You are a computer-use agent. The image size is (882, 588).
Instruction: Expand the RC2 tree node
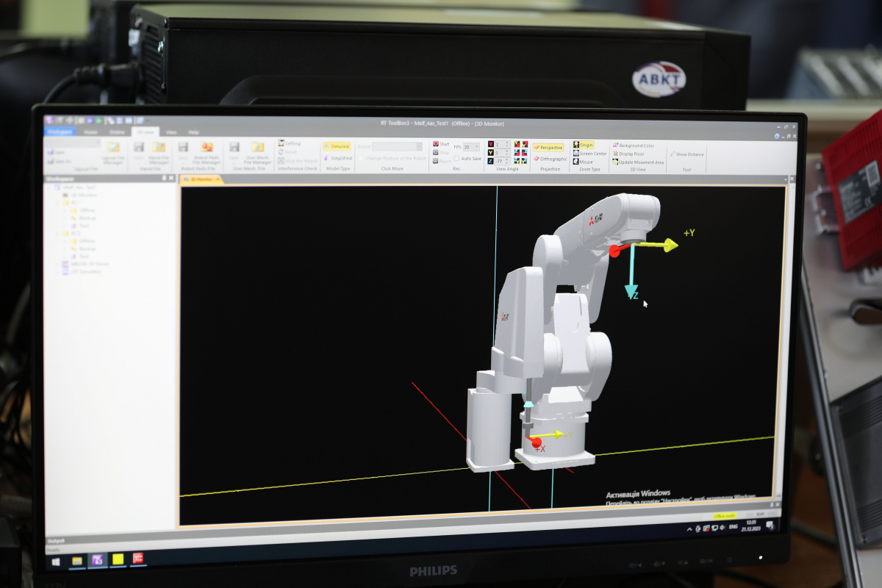click(x=57, y=234)
